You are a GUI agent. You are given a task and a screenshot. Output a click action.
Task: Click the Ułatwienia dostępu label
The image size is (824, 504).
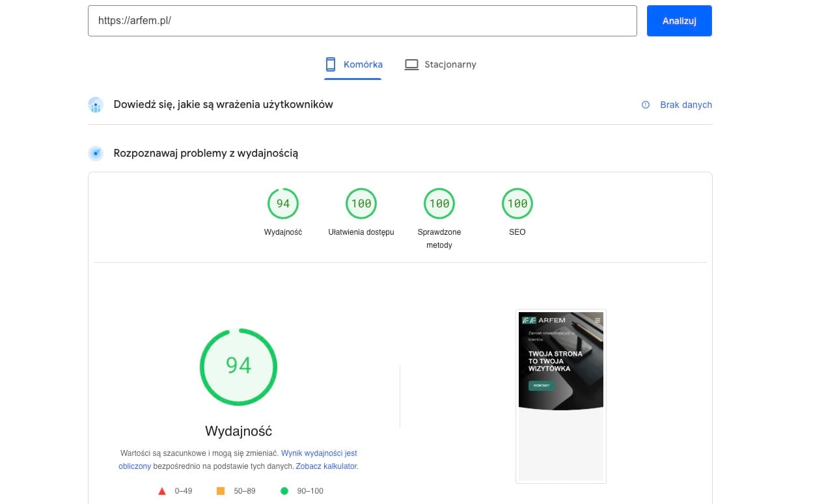point(361,232)
